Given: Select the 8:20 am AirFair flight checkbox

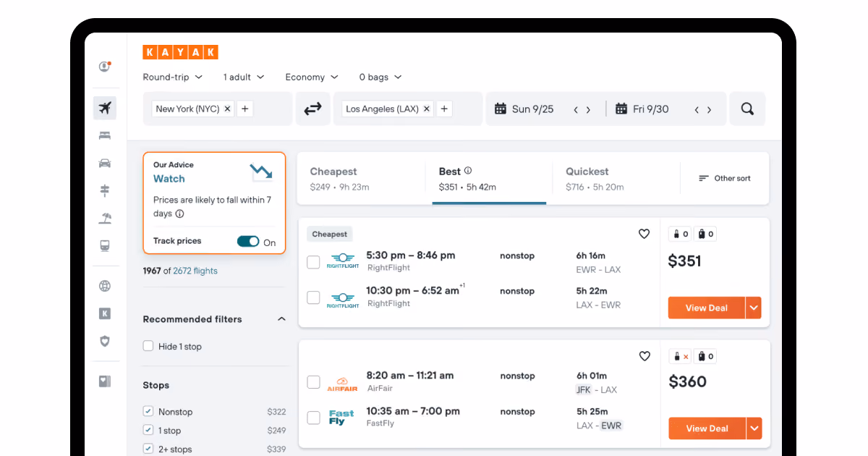Looking at the screenshot, I should click(313, 382).
